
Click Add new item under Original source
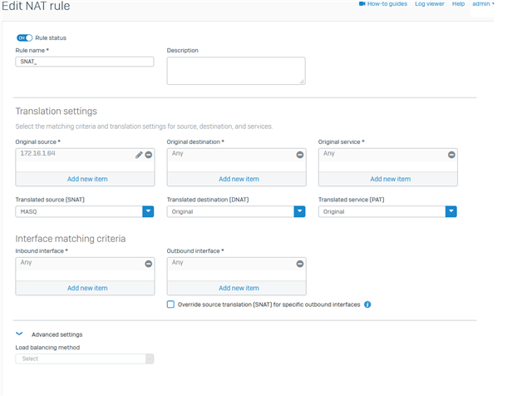coord(87,179)
